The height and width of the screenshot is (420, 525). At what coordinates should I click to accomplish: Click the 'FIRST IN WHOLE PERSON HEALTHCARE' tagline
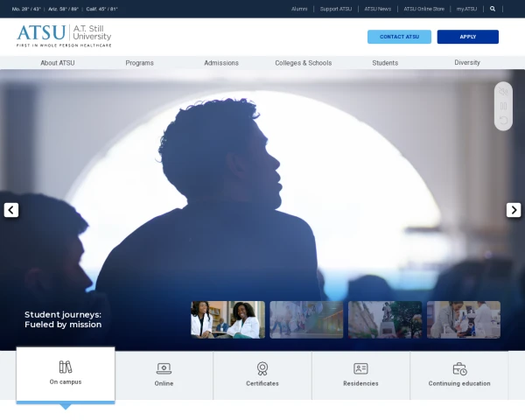click(64, 45)
